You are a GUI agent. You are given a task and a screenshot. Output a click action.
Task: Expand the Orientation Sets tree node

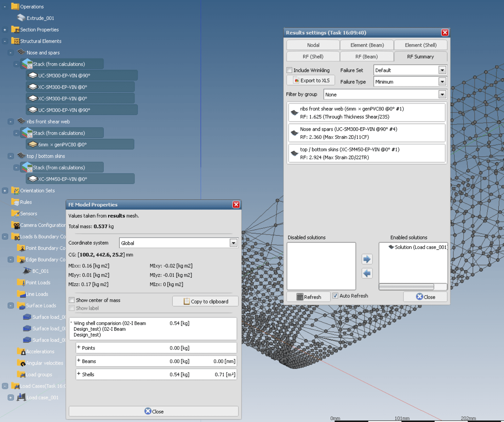coord(5,191)
